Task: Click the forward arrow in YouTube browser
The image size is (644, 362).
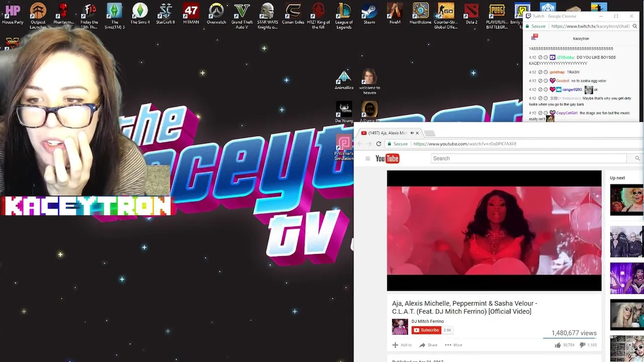Action: click(x=369, y=144)
